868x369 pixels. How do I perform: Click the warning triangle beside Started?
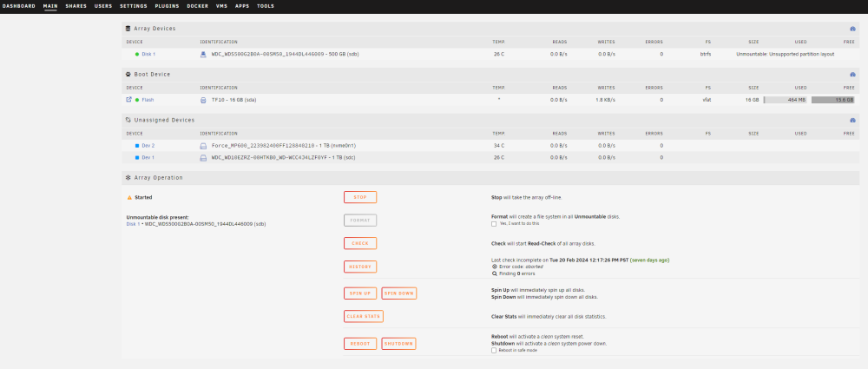[129, 197]
